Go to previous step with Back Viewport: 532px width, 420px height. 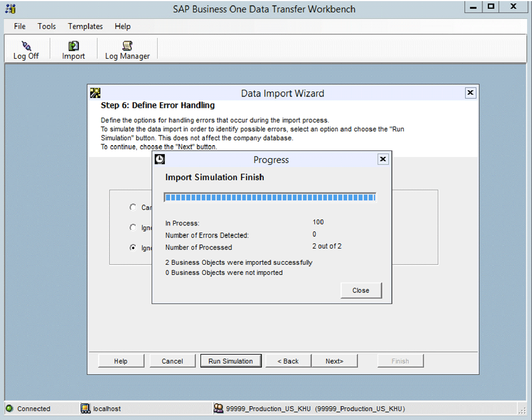[288, 361]
